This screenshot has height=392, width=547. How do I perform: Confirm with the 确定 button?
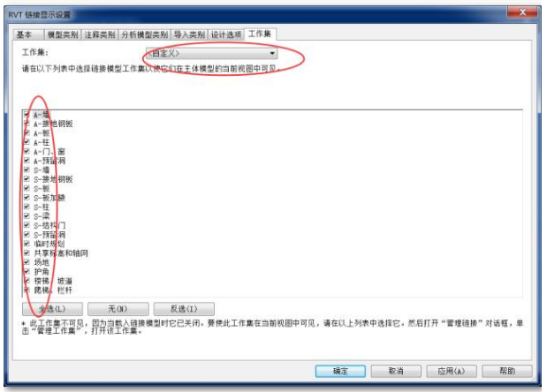340,371
